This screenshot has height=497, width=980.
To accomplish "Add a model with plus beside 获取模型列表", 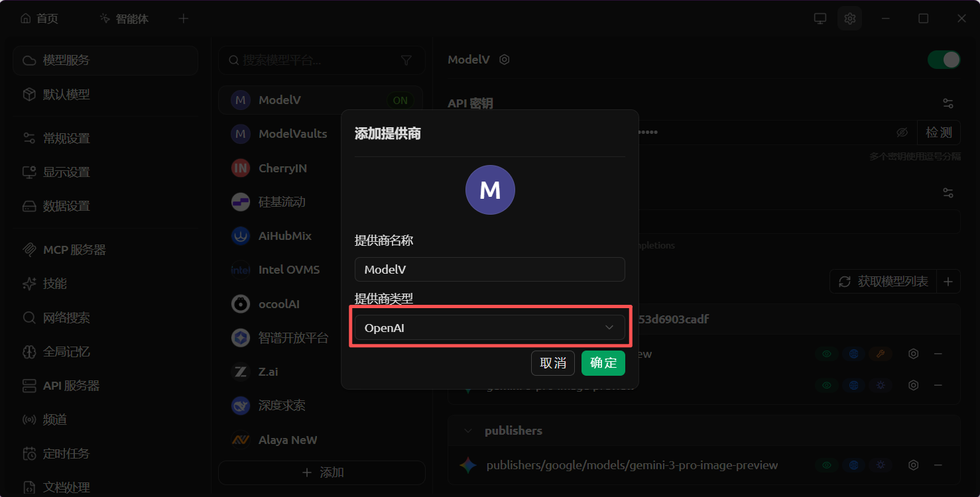I will tap(948, 282).
